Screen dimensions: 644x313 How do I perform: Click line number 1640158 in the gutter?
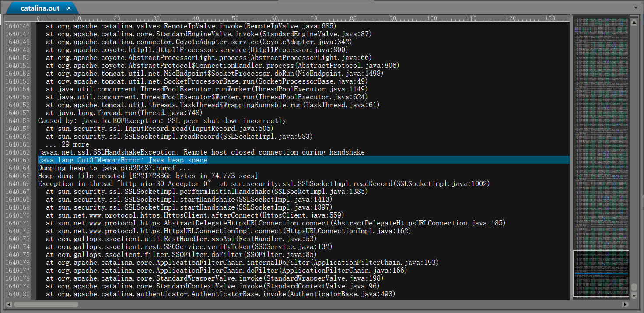point(18,121)
